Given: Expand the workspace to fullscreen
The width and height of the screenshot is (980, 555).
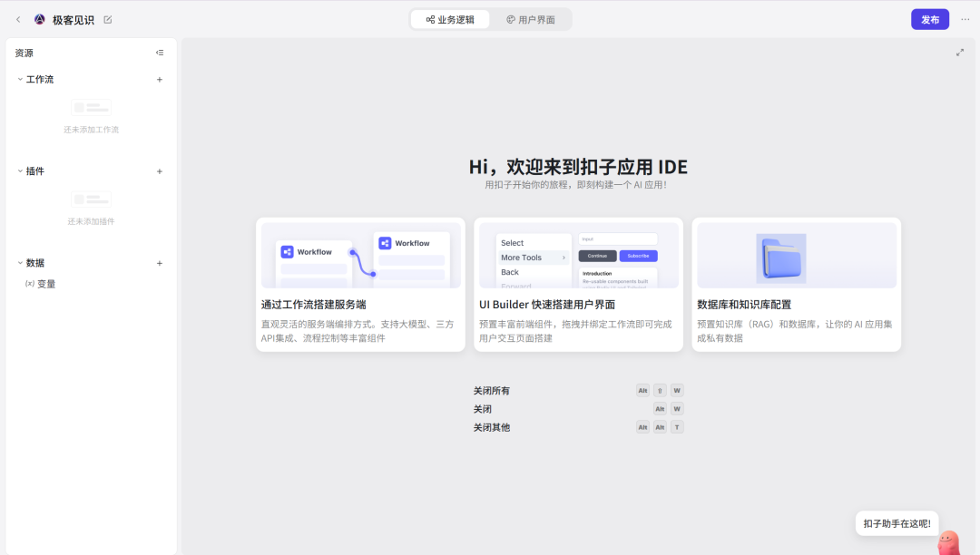Looking at the screenshot, I should pyautogui.click(x=960, y=53).
